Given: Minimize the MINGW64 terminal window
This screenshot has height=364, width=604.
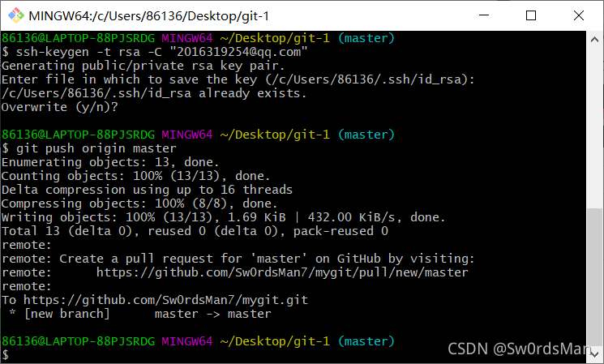Looking at the screenshot, I should 484,15.
